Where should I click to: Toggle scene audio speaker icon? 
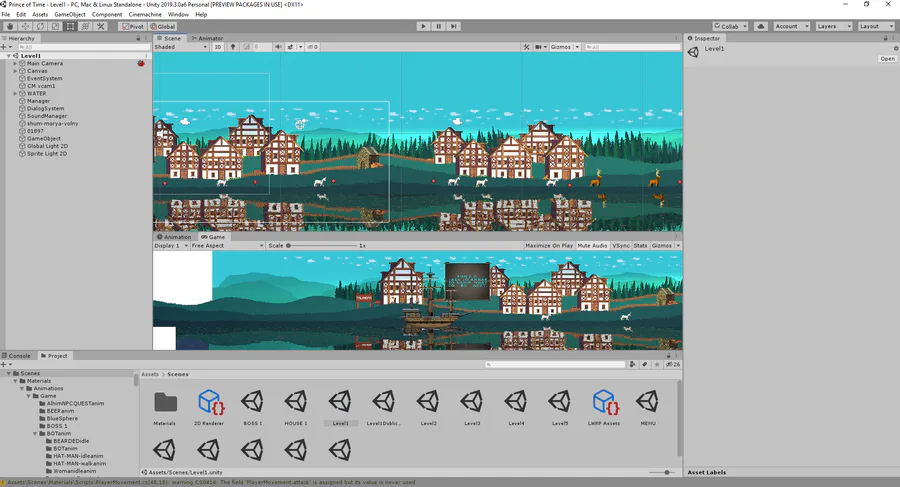(278, 47)
